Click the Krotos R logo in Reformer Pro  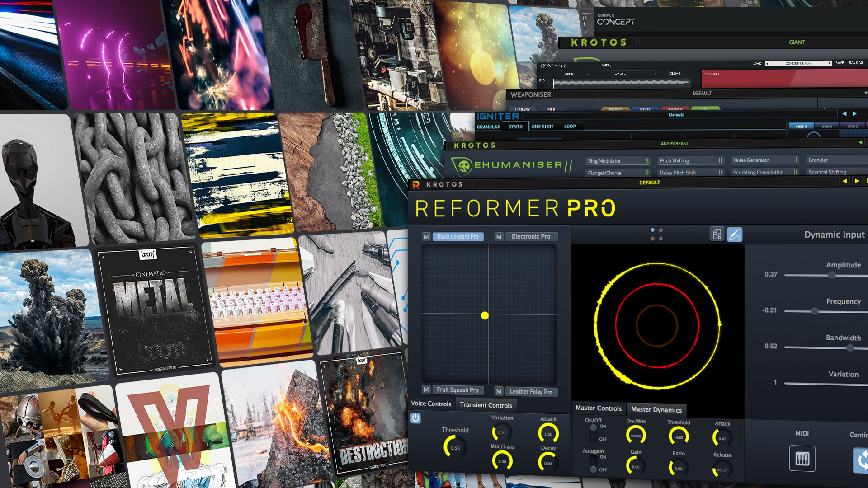pyautogui.click(x=416, y=184)
